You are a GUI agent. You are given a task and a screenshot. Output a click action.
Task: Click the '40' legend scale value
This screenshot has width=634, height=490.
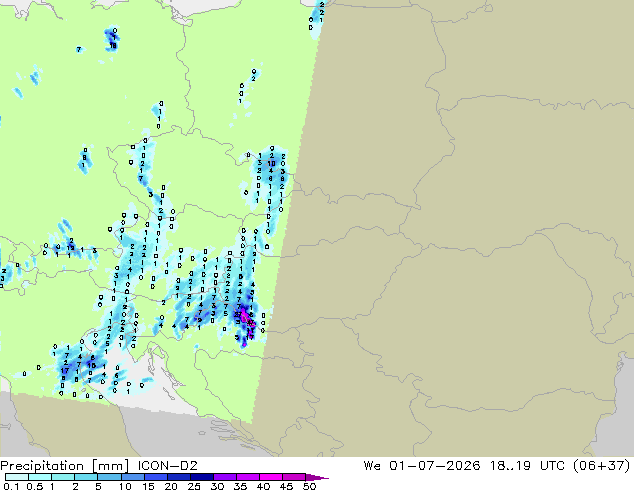[x=263, y=486]
